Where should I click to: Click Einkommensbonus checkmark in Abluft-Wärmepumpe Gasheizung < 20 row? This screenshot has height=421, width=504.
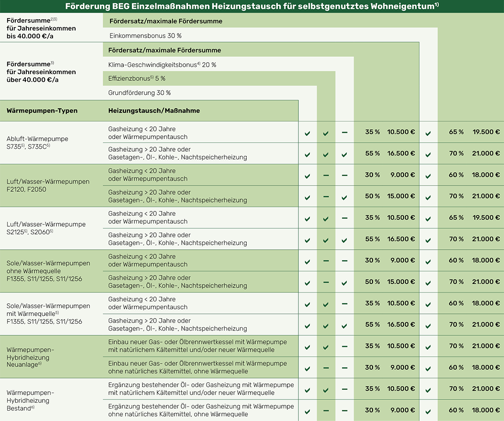428,133
